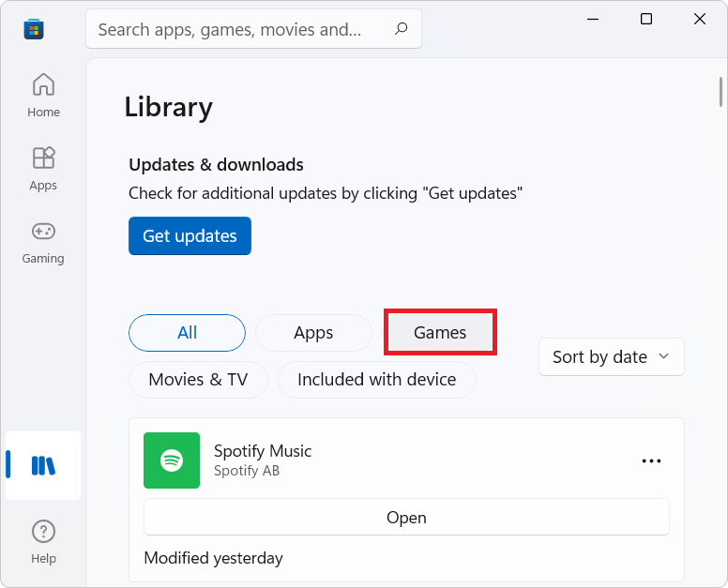Click the Microsoft Store logo icon

coord(34,29)
